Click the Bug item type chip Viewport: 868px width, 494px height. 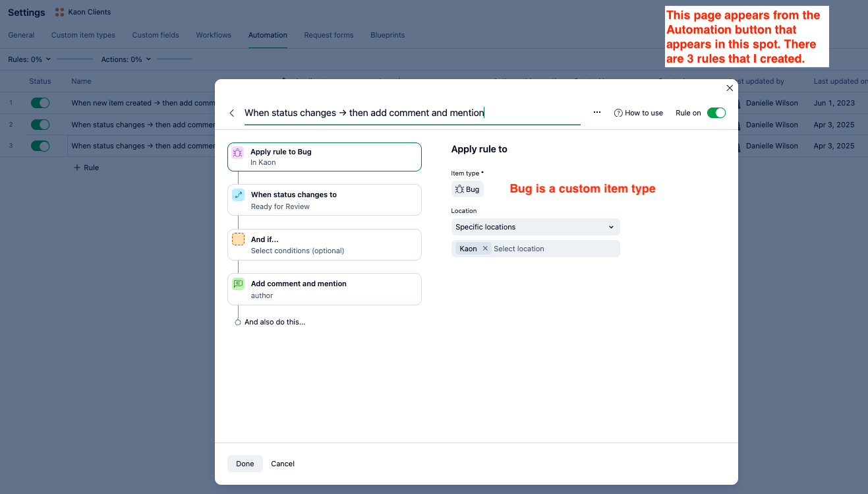tap(467, 189)
